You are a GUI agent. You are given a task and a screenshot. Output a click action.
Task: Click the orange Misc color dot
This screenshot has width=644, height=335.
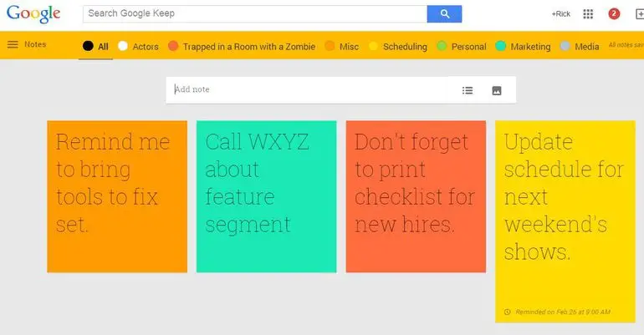(330, 47)
